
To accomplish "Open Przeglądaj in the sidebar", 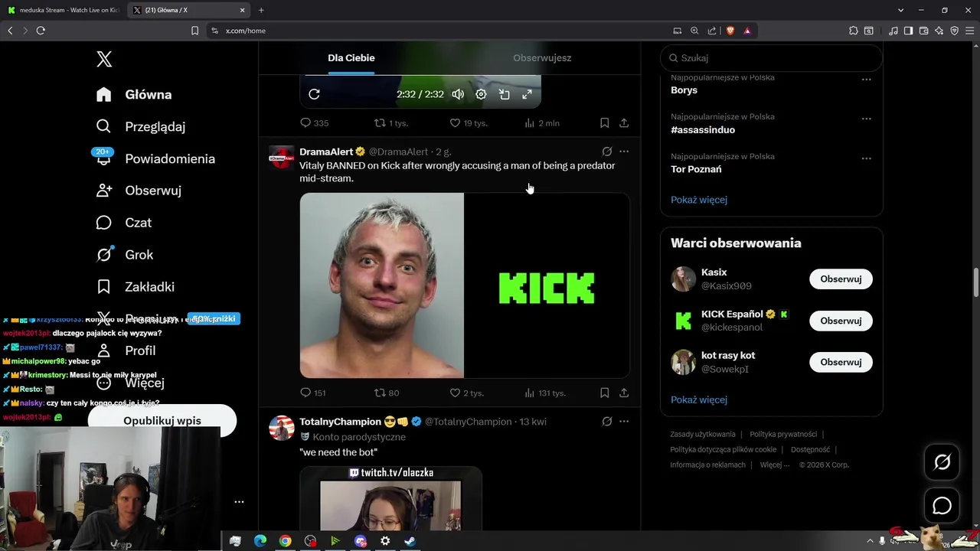I will [141, 126].
